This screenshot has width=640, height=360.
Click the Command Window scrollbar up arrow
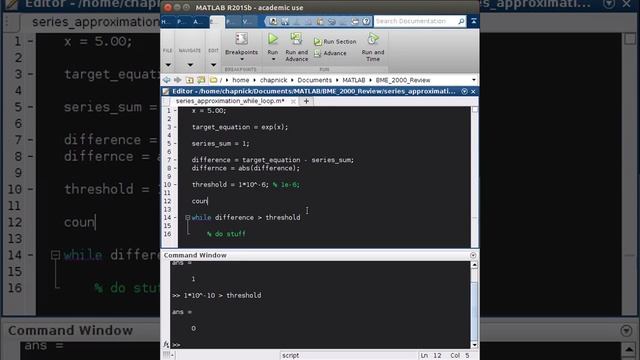point(474,265)
